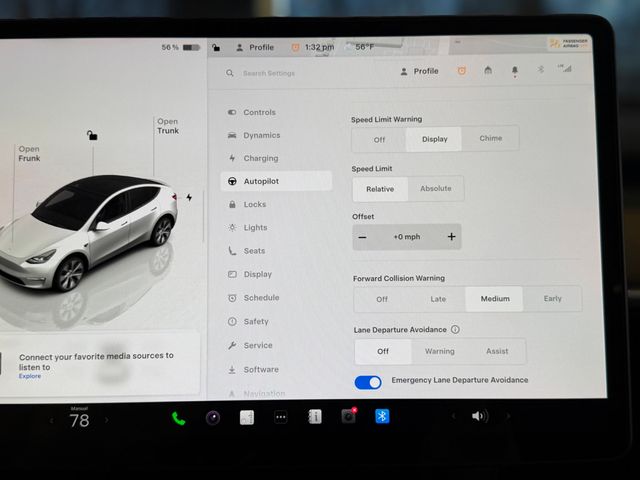
Task: Select the Autopilot settings menu
Action: point(276,181)
